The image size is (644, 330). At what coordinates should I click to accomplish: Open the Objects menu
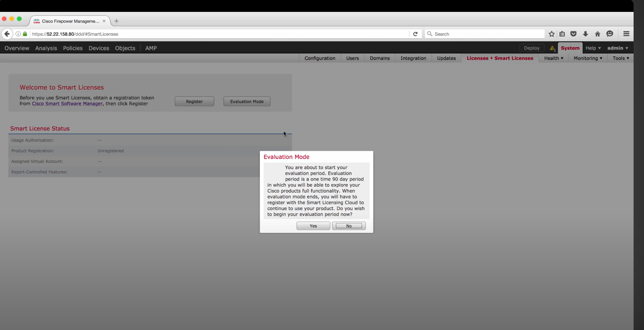(125, 48)
